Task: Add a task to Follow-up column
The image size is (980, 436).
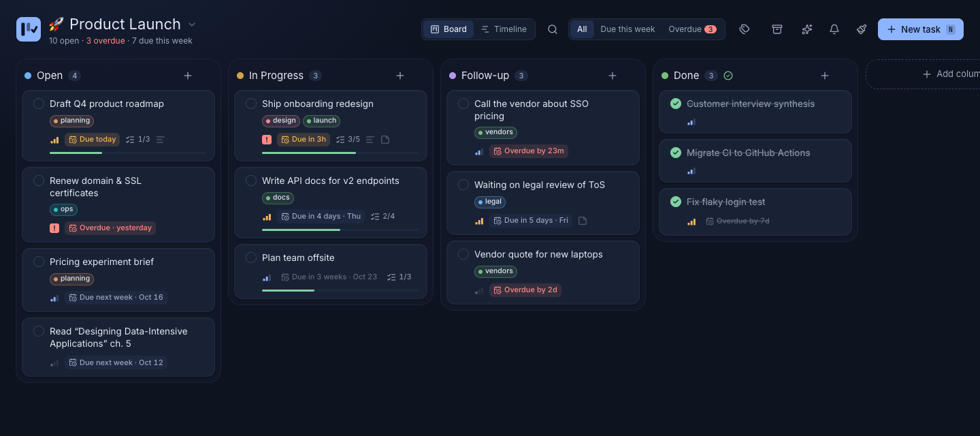Action: (x=612, y=76)
